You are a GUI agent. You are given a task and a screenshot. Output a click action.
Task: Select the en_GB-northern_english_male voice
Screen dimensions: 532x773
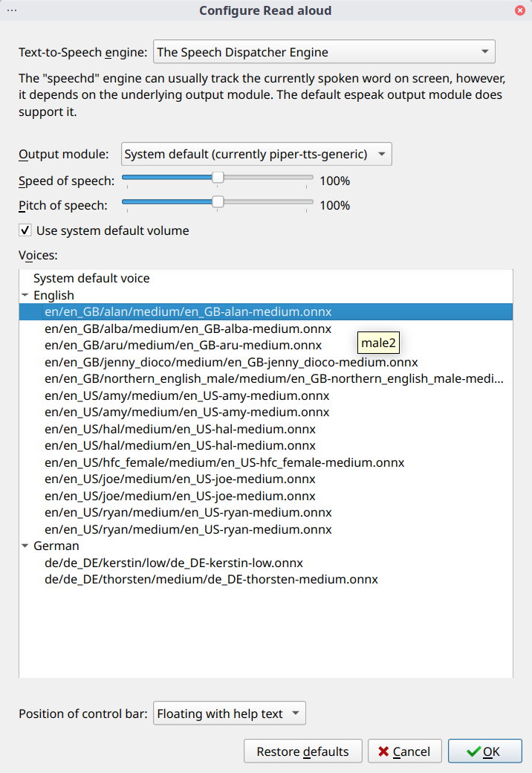[274, 379]
